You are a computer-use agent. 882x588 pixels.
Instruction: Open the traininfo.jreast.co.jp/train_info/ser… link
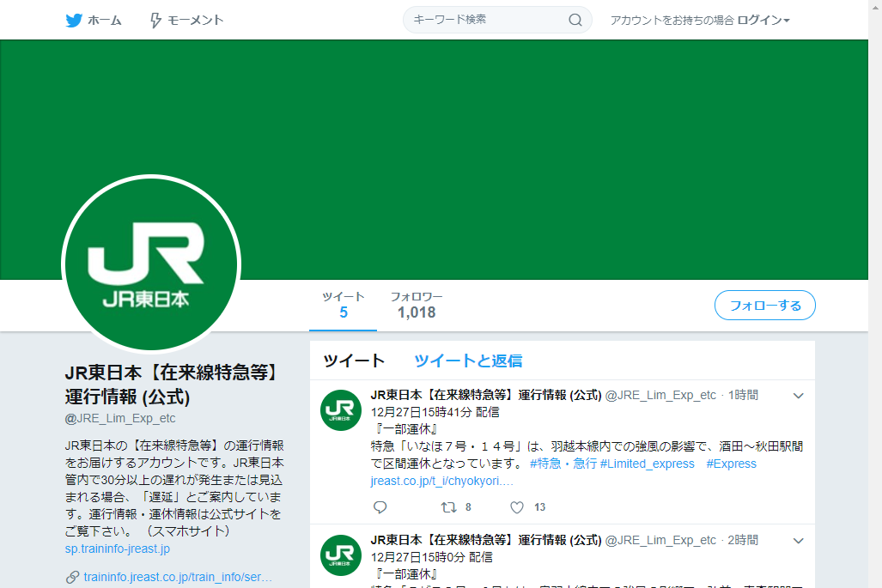pyautogui.click(x=178, y=578)
